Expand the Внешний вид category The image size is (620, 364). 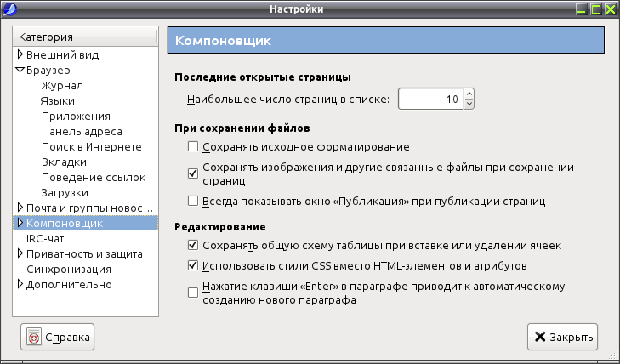click(20, 54)
